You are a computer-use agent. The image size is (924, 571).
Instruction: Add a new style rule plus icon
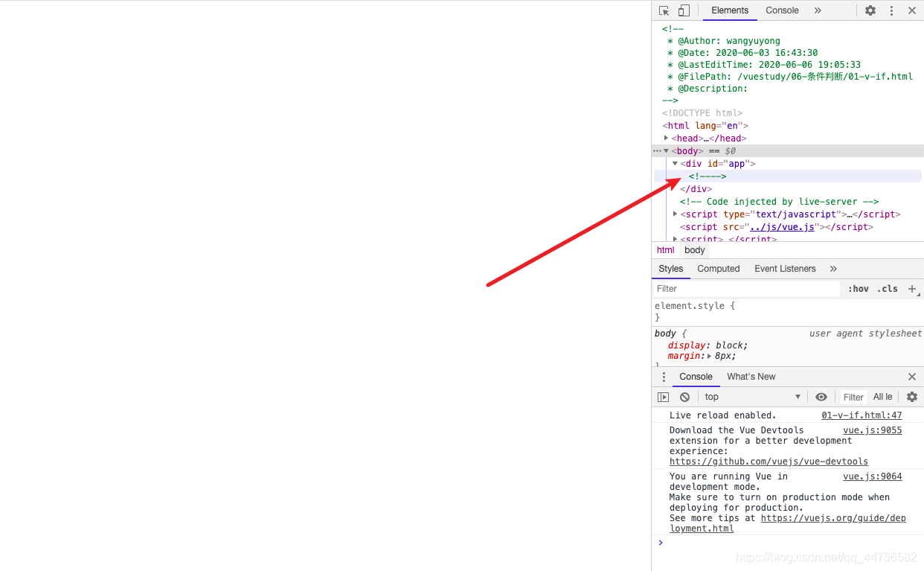coord(912,289)
